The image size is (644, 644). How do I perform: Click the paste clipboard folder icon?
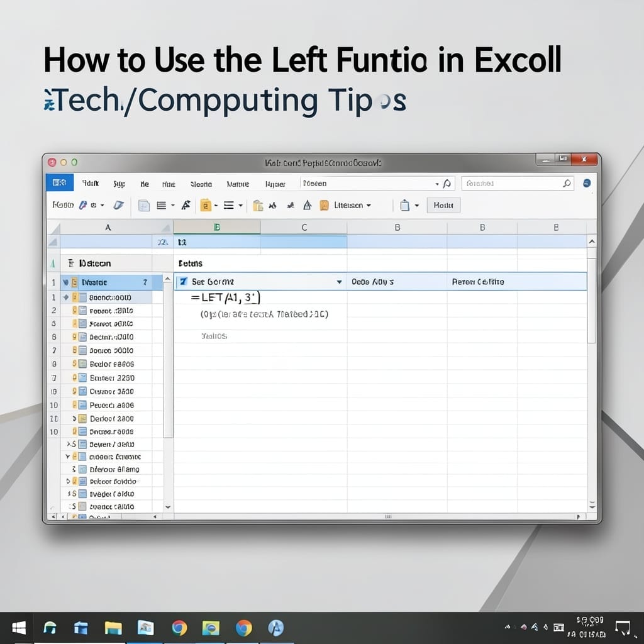[257, 205]
